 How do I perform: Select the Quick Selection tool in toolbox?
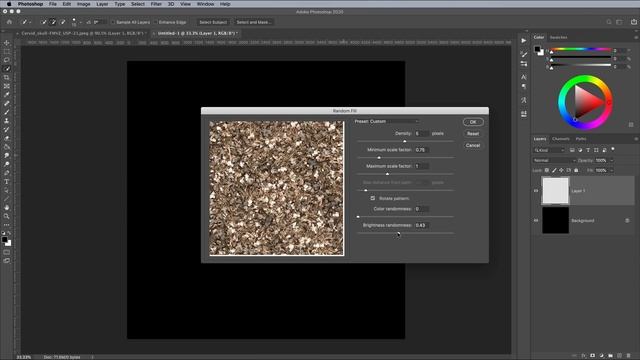point(7,69)
